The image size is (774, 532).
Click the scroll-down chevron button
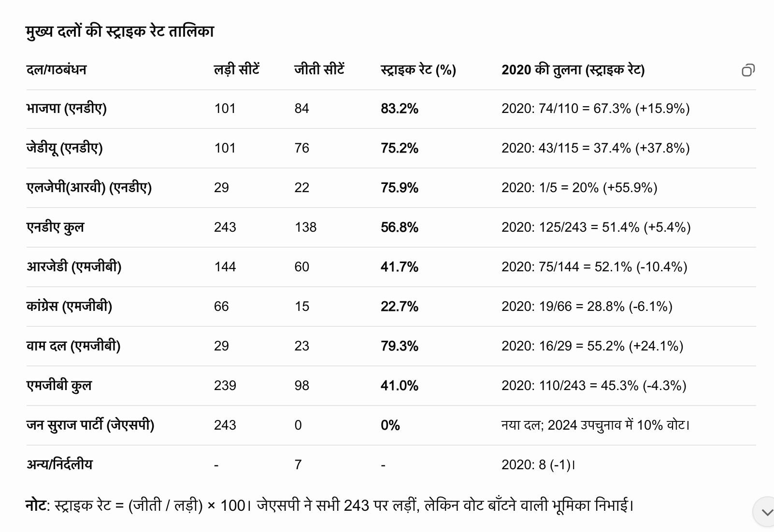765,512
